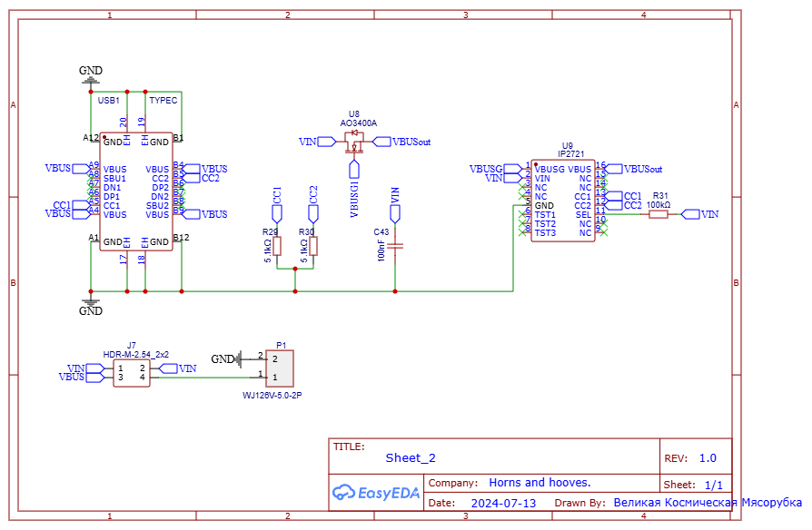
Task: Select the USB1 Type-C connector body
Action: [136, 192]
